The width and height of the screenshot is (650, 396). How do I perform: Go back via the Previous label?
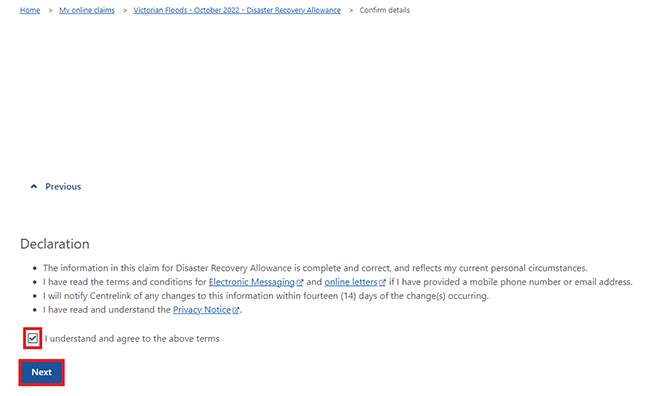(x=63, y=187)
